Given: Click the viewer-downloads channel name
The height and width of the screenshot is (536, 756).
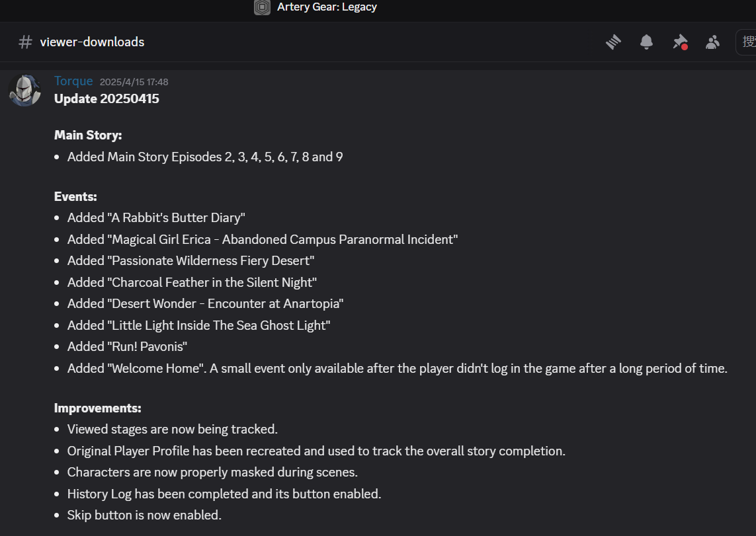Looking at the screenshot, I should [x=92, y=42].
